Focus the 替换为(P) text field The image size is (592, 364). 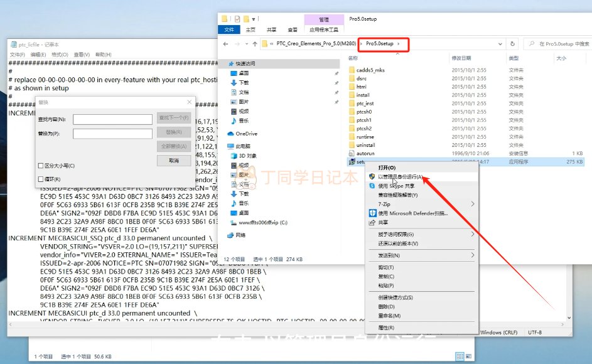point(112,134)
